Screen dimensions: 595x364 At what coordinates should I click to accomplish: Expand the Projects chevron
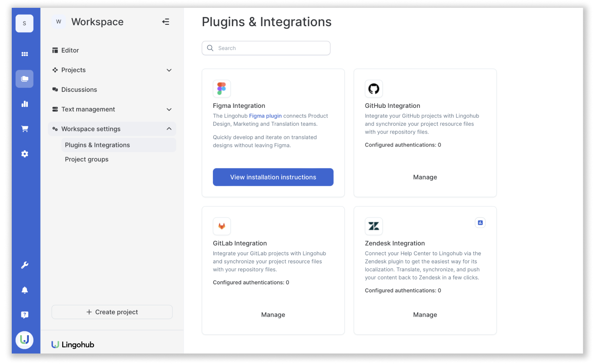tap(169, 70)
